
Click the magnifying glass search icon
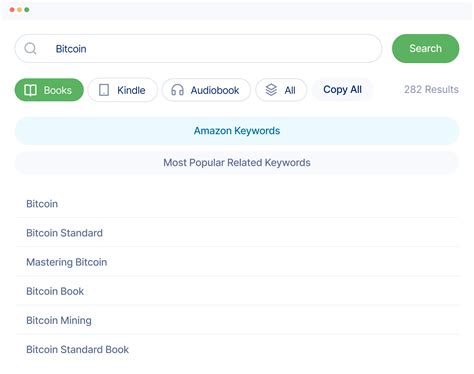pos(30,49)
